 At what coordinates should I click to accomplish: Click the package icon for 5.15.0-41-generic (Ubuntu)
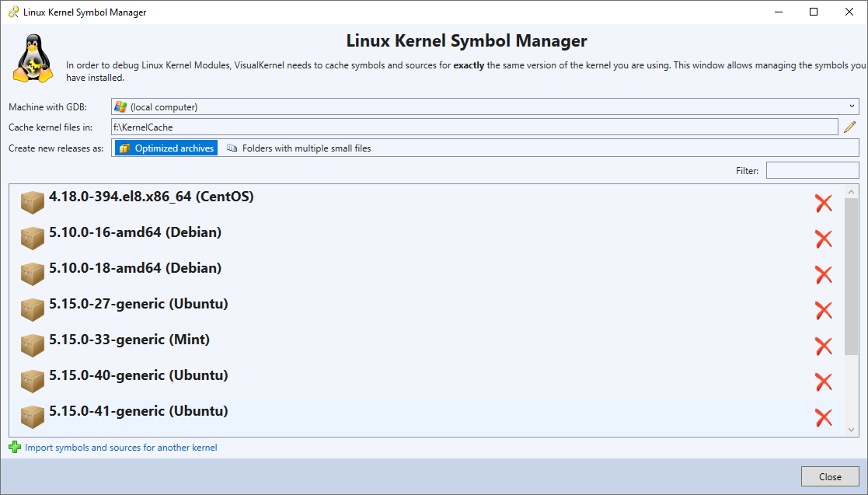tap(33, 417)
